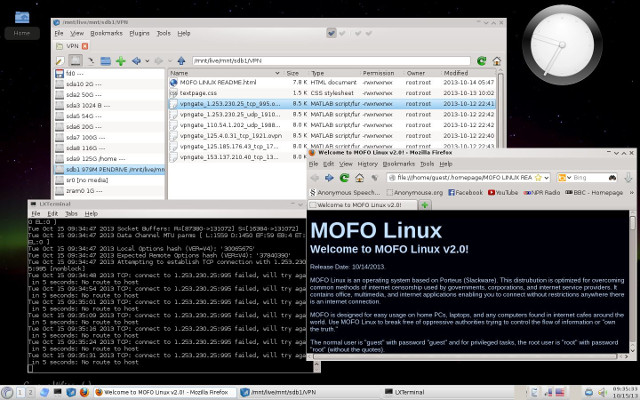Toggle the first checked panel box in file manager

coord(331,33)
